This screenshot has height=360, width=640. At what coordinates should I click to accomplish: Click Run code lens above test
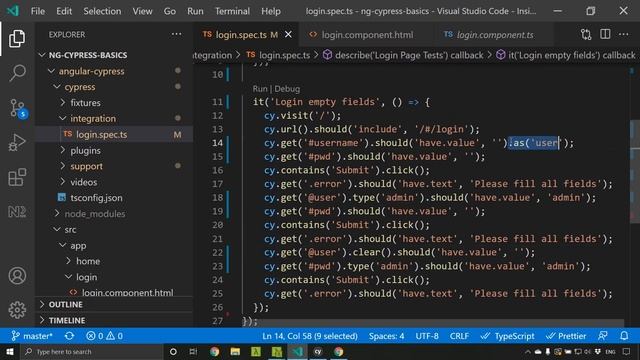260,89
